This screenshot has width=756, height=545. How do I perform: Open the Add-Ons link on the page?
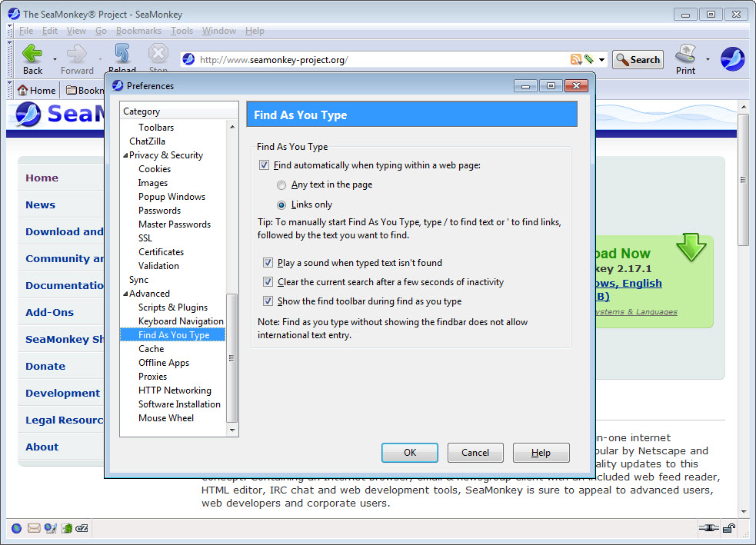pyautogui.click(x=50, y=312)
